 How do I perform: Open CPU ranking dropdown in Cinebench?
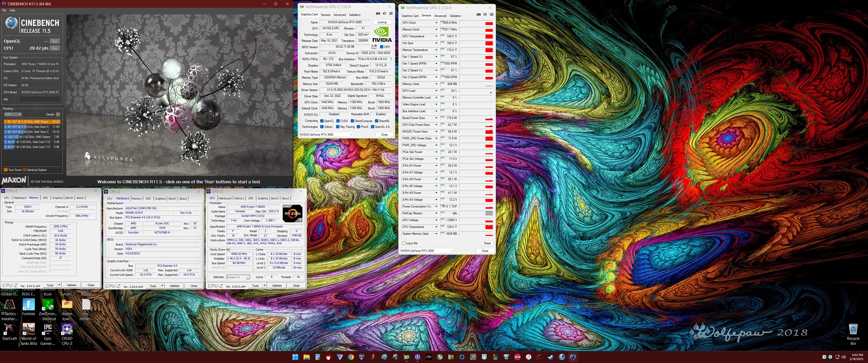(x=13, y=114)
